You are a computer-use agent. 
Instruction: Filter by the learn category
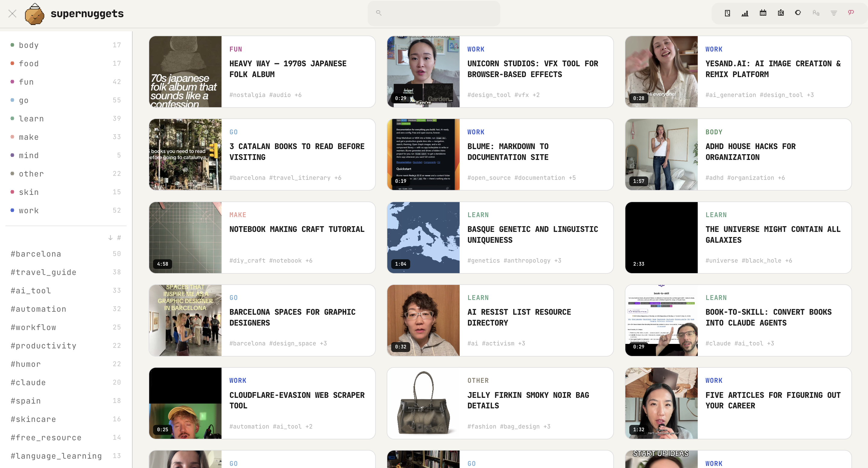click(66, 119)
